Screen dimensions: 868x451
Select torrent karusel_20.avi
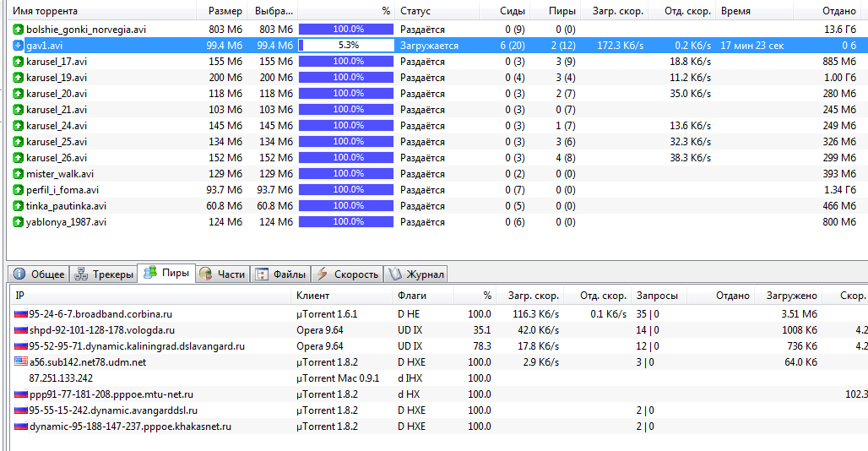(x=57, y=94)
